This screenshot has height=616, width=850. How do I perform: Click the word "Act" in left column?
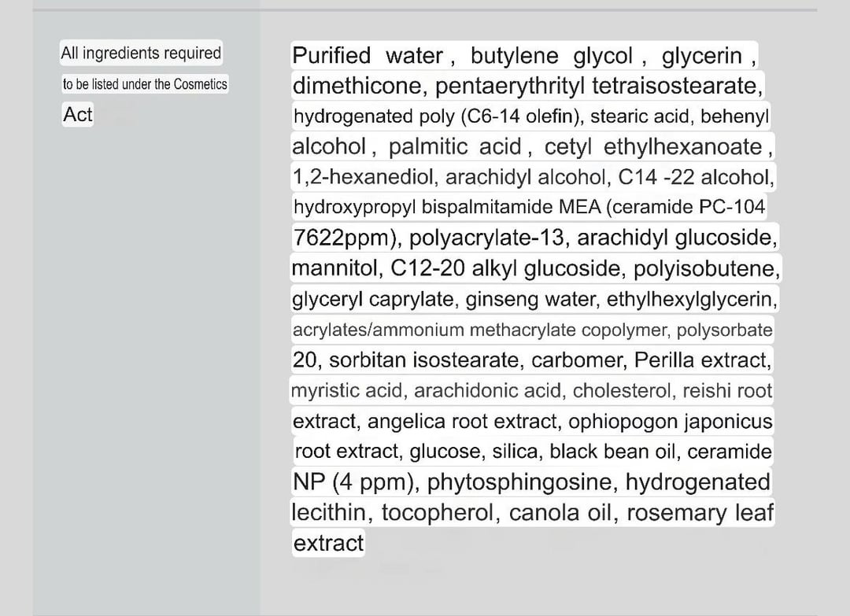click(78, 115)
